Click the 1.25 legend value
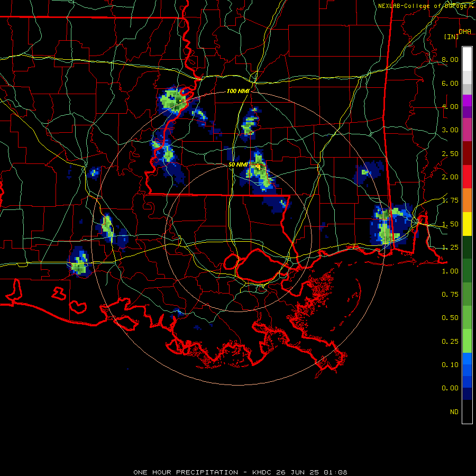Image resolution: width=476 pixels, height=476 pixels. 450,248
